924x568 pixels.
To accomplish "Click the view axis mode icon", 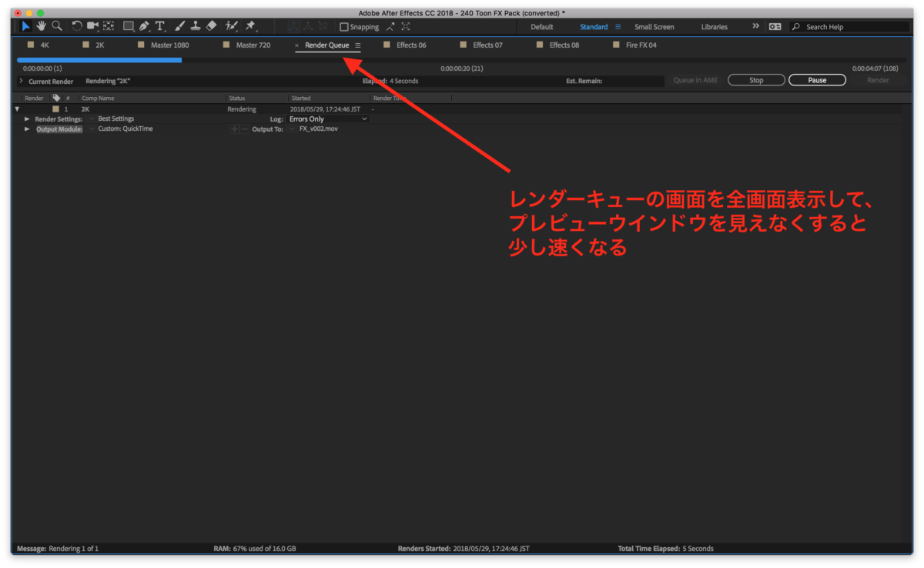I will coord(322,26).
